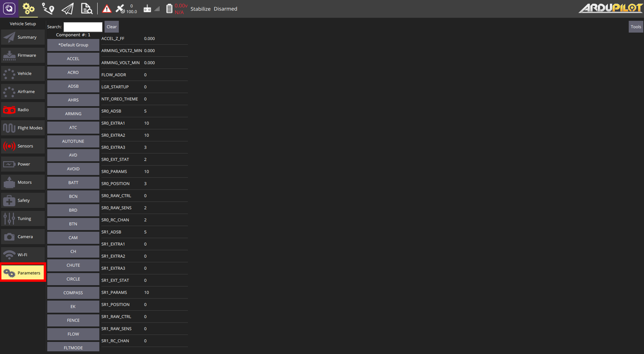Edit the ACCEL_Z_FF parameter
Image resolution: width=644 pixels, height=354 pixels.
click(144, 39)
